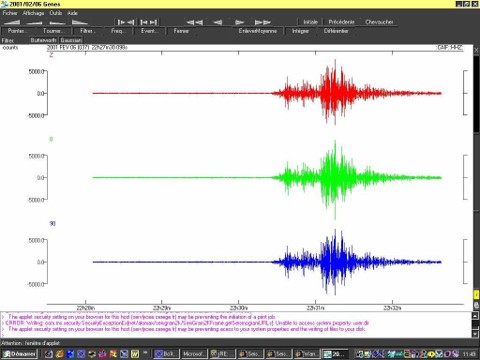
Task: Click the time expand arrows icon
Action: tap(149, 22)
